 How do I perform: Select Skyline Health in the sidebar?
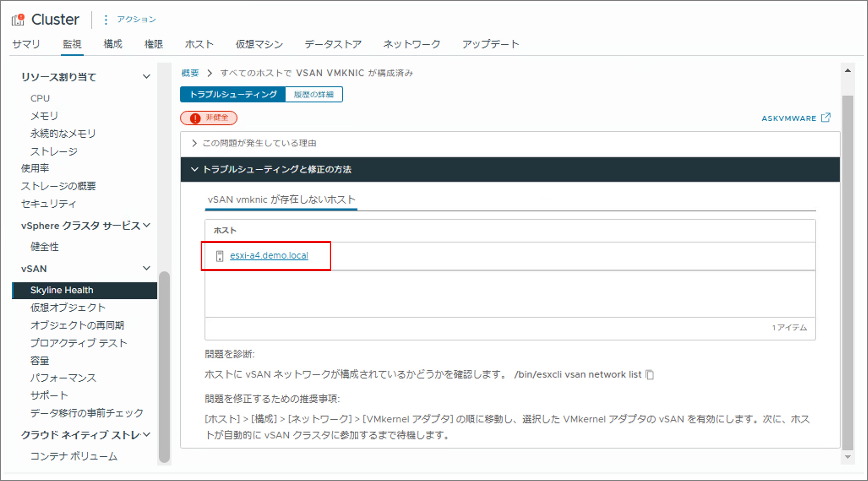click(85, 290)
